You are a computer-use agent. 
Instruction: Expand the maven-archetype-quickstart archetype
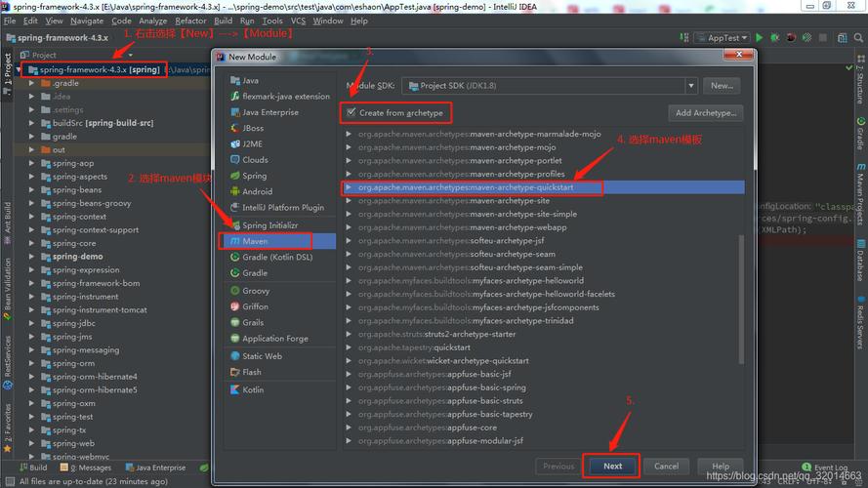[x=349, y=187]
